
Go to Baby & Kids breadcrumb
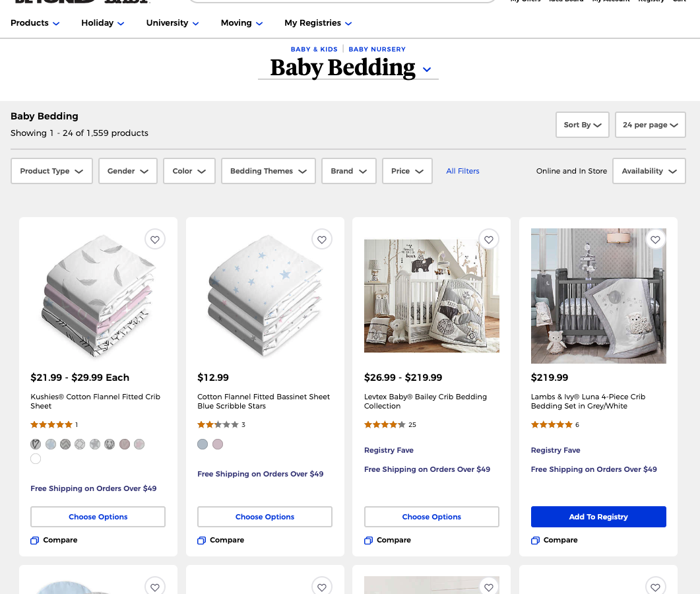[314, 49]
